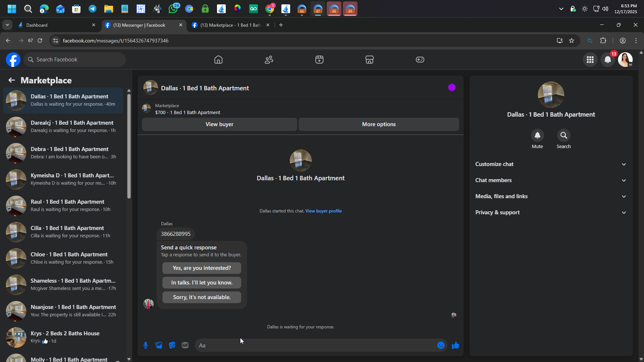Image resolution: width=644 pixels, height=362 pixels.
Task: Open Shameless 1 Bed 1 Bath conversation
Action: pos(63,284)
